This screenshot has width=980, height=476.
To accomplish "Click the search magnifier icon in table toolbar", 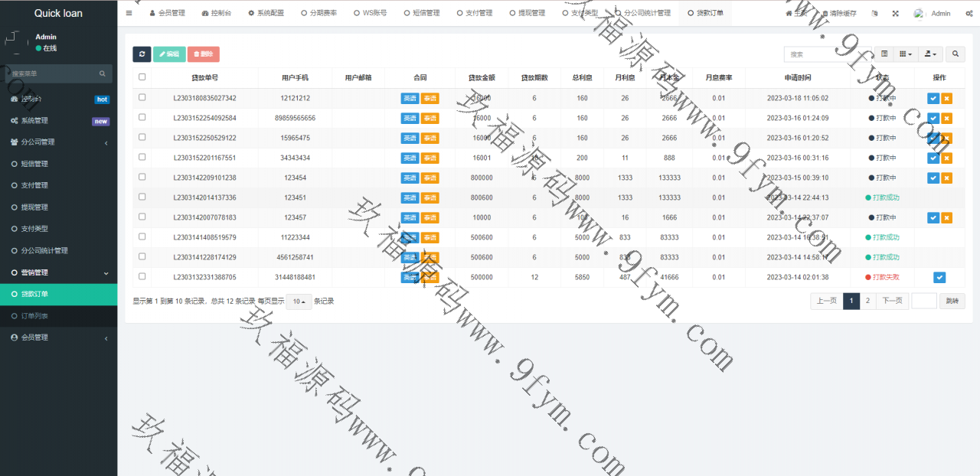I will pos(955,54).
